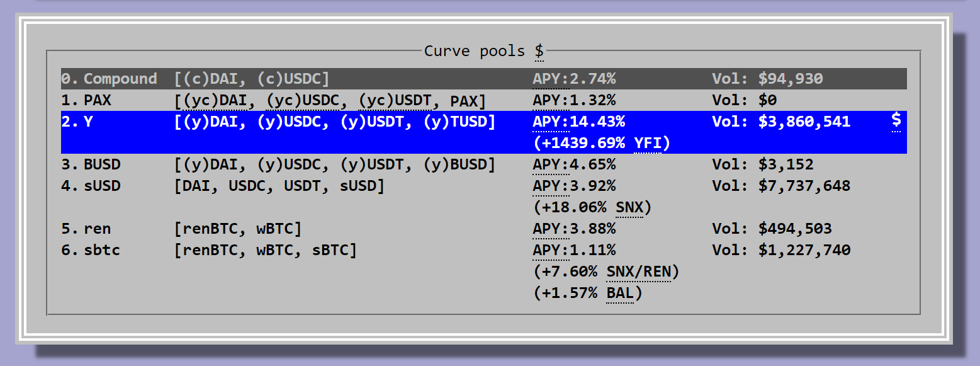
Task: Click APY 4.65% on the BUSD row
Action: 574,164
